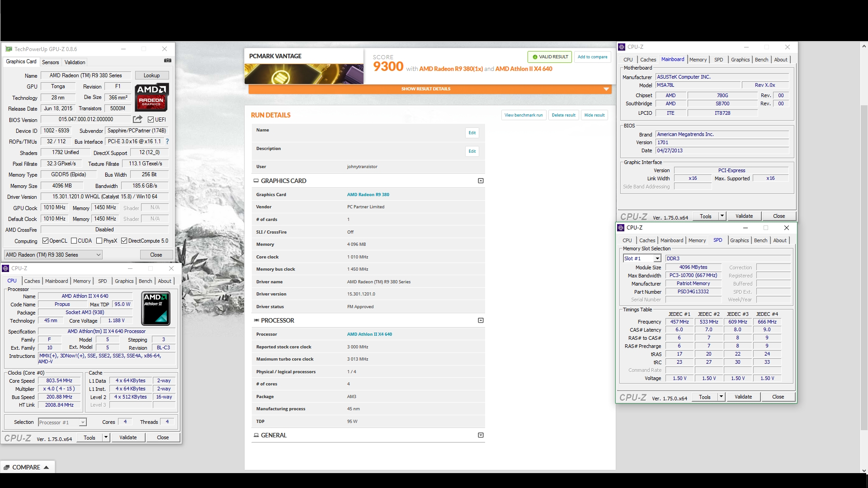The height and width of the screenshot is (488, 868).
Task: Click the GPU-Z Name field value
Action: [86, 75]
